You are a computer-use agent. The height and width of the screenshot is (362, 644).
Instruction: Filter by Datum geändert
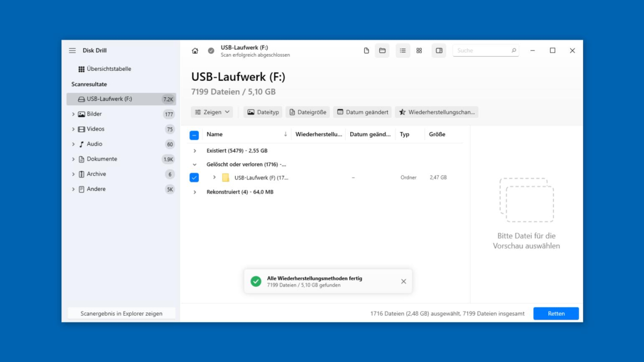(x=362, y=112)
